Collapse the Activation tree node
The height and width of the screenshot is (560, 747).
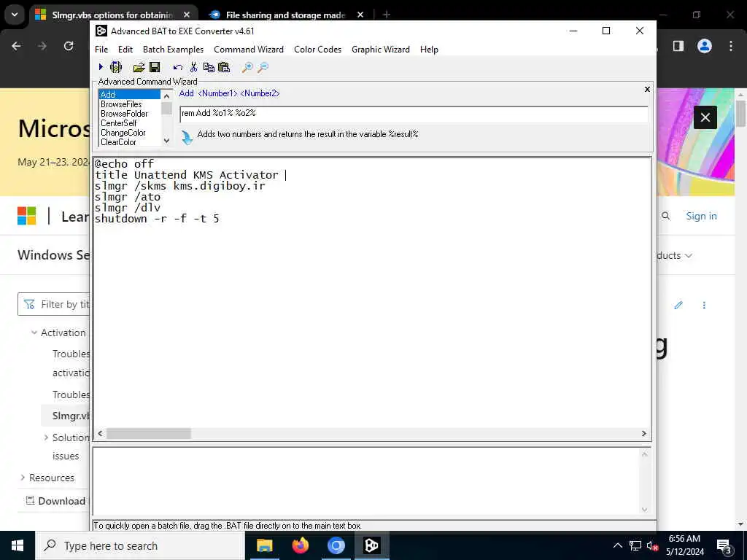pyautogui.click(x=34, y=332)
